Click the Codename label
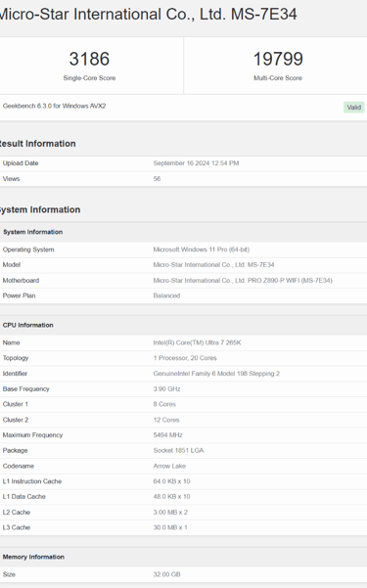The width and height of the screenshot is (367, 588). point(19,466)
